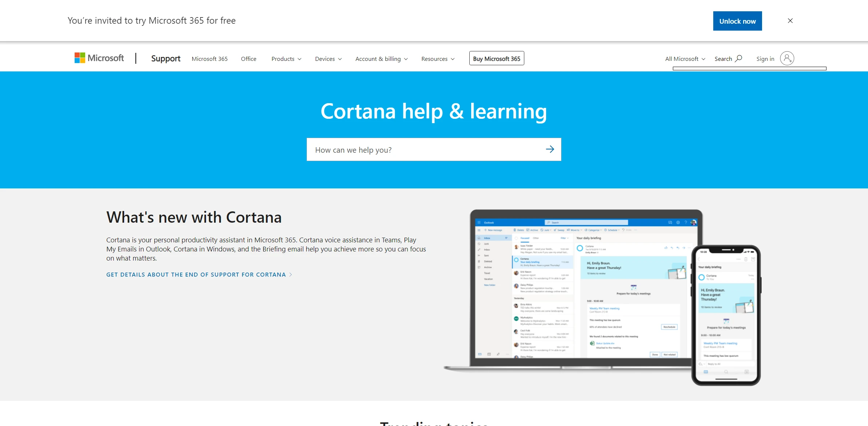Click the Sign in account avatar icon
868x426 pixels.
[x=787, y=58]
